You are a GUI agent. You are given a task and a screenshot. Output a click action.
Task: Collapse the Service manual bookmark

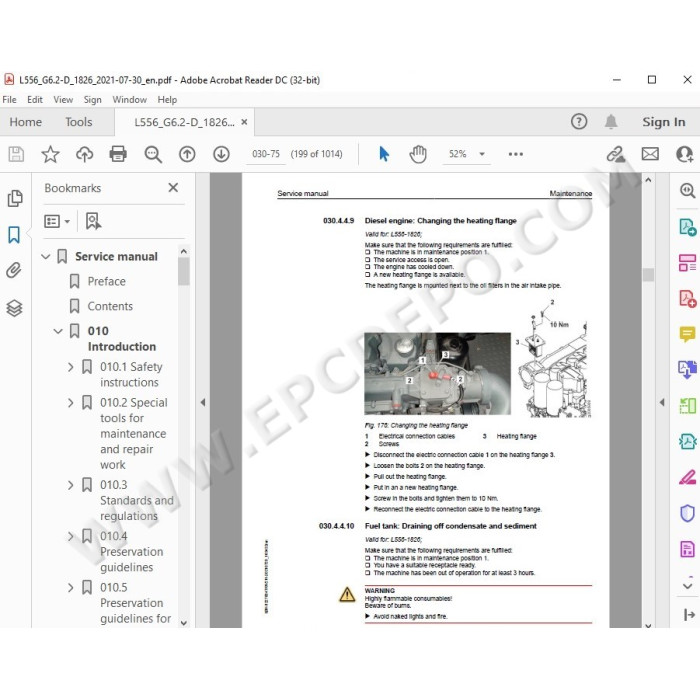[46, 256]
